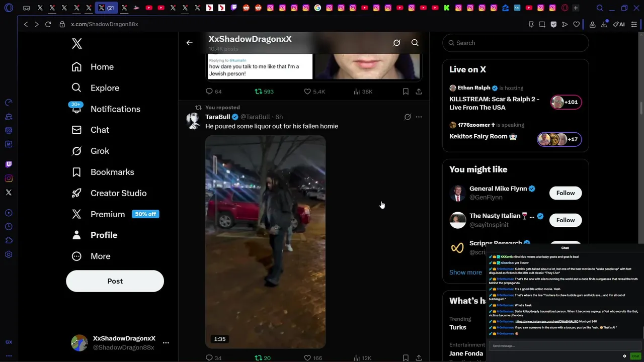Open the Instagram reel link in the chat overlay

tap(546, 321)
